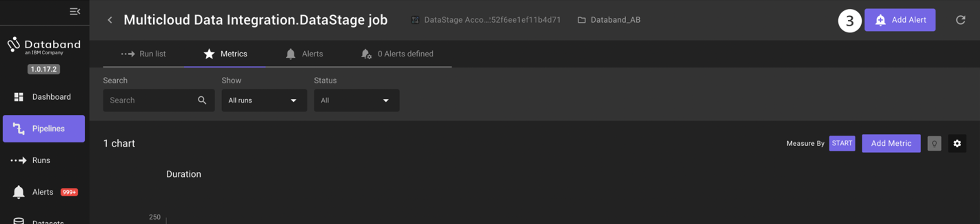The image size is (980, 224).
Task: Switch to the Run list tab
Action: click(143, 54)
